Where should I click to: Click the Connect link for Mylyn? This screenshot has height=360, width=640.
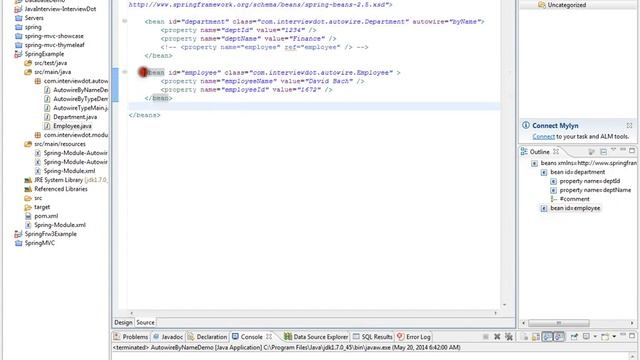(543, 136)
